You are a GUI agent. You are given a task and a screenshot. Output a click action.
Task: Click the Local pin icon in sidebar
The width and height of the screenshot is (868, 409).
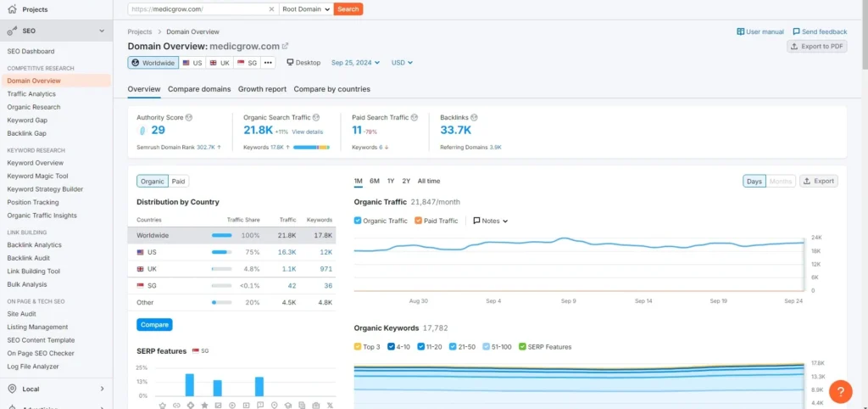pos(12,389)
